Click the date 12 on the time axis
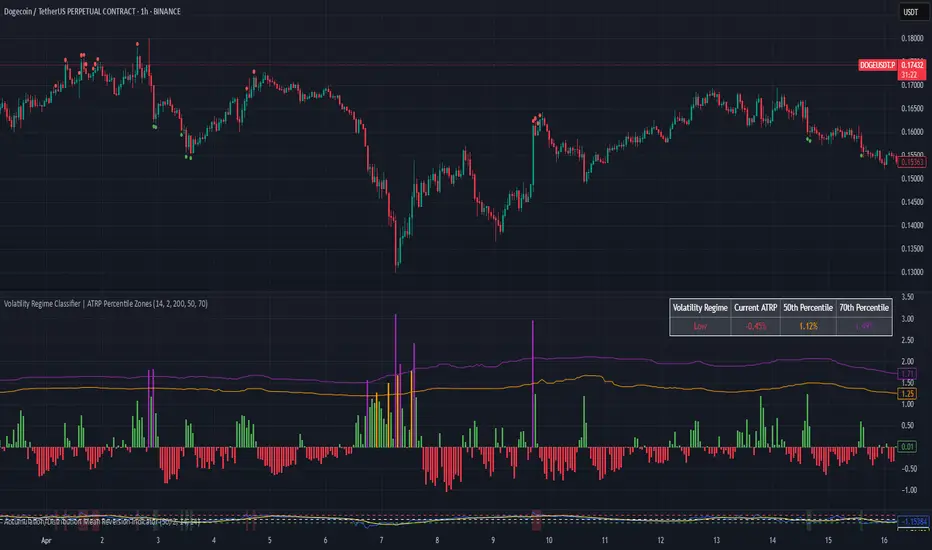Image resolution: width=932 pixels, height=550 pixels. coord(660,540)
